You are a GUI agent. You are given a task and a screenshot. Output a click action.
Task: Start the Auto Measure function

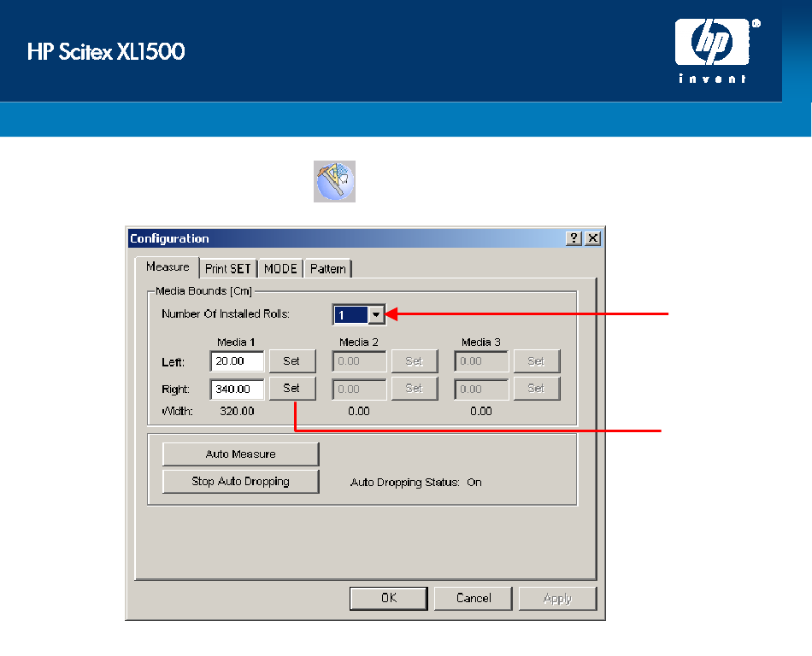click(x=241, y=454)
